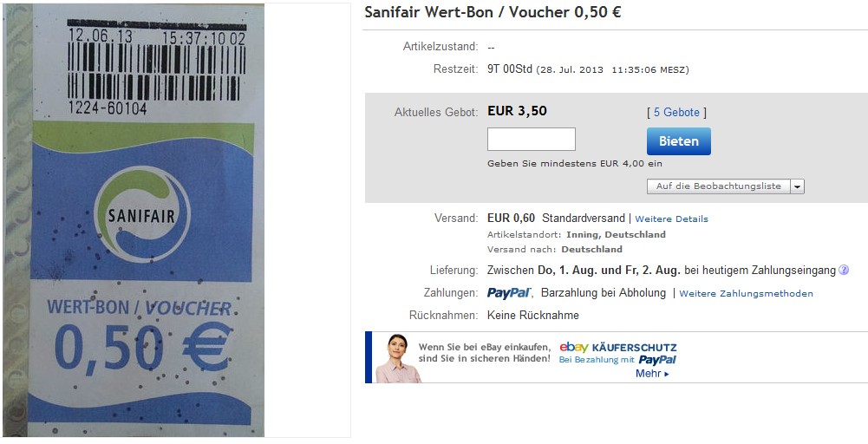Click the euro symbol on the voucher

pos(206,347)
